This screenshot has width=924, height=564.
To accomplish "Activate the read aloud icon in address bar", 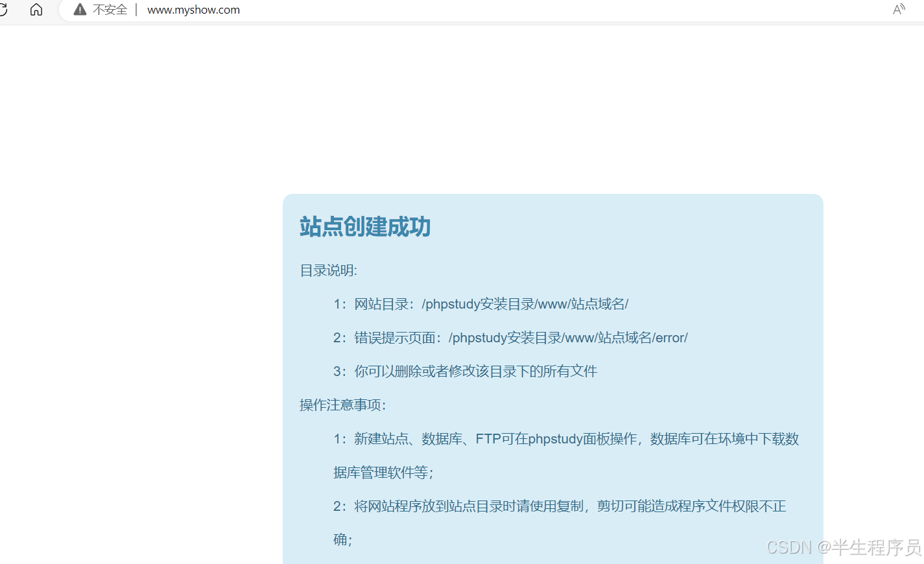I will coord(899,9).
